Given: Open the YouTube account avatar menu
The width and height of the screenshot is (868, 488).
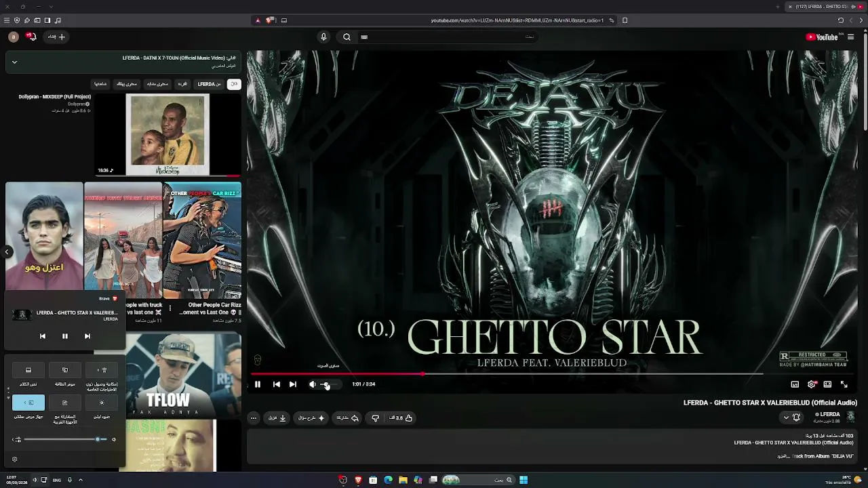Looking at the screenshot, I should (14, 37).
